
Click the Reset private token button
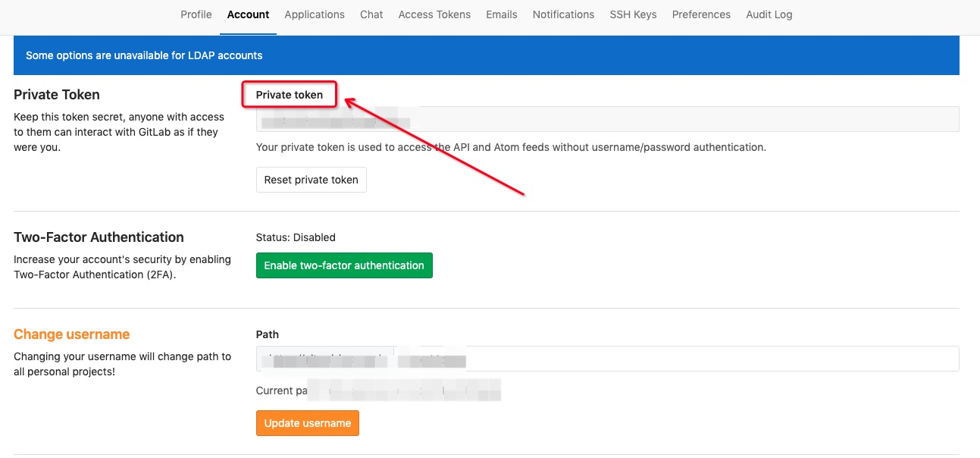coord(312,180)
